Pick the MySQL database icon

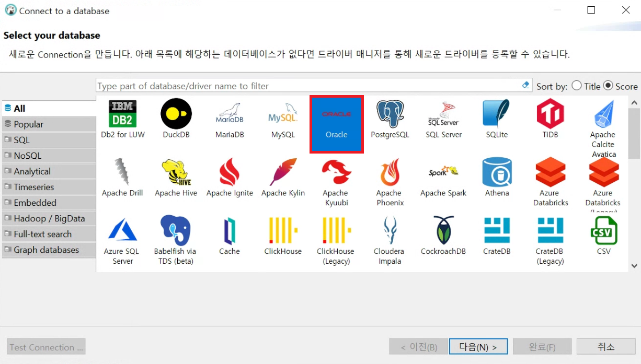click(283, 120)
